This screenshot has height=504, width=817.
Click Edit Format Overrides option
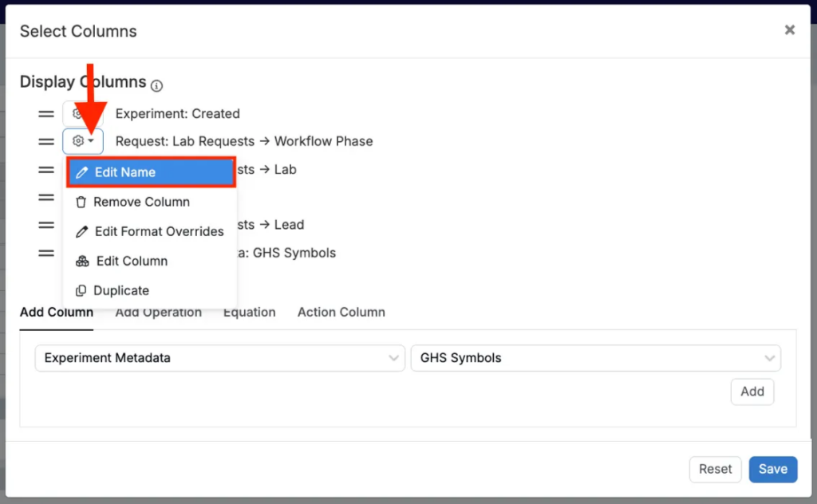pos(159,231)
